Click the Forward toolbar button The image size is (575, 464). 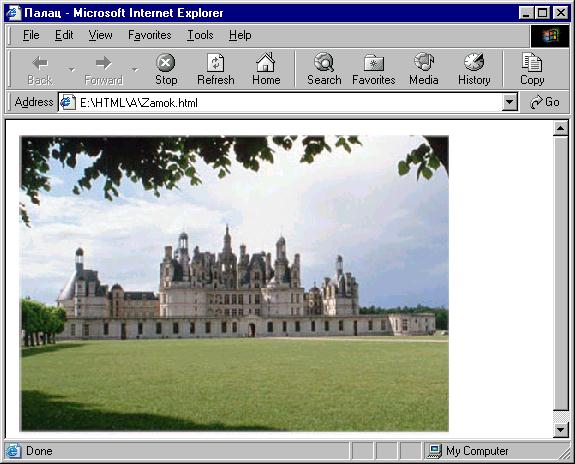point(103,70)
